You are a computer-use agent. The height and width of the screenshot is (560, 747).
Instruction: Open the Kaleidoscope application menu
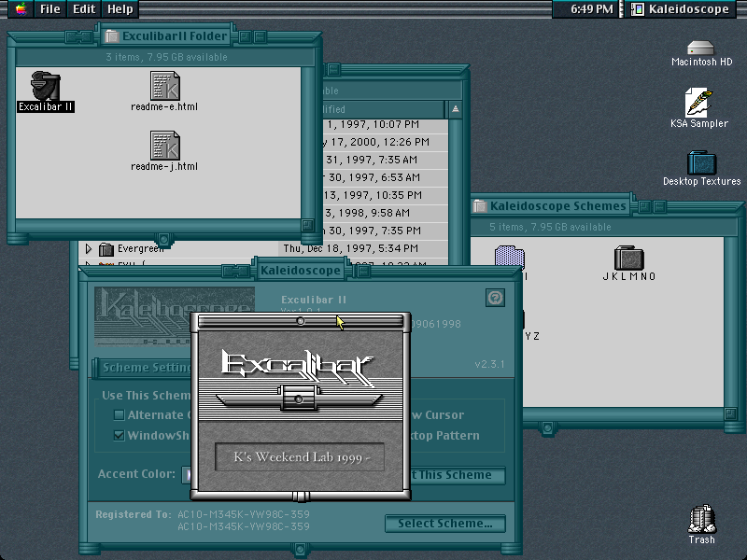point(681,9)
